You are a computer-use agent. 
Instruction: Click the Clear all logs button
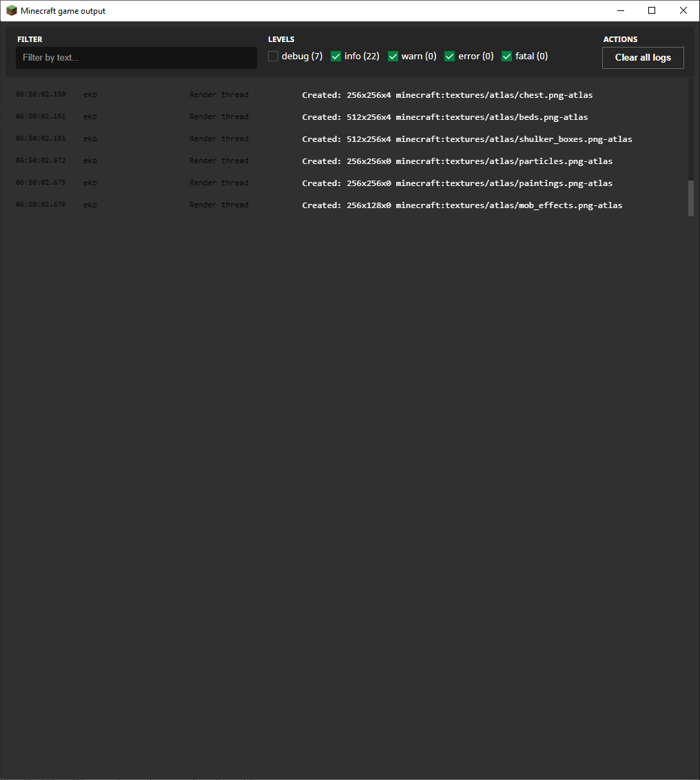[643, 58]
